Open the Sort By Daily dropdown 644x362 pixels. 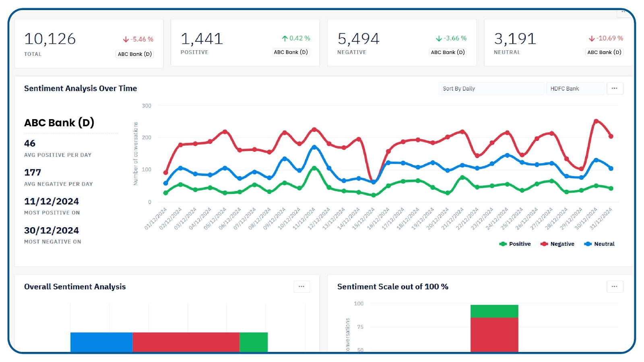[x=491, y=88]
